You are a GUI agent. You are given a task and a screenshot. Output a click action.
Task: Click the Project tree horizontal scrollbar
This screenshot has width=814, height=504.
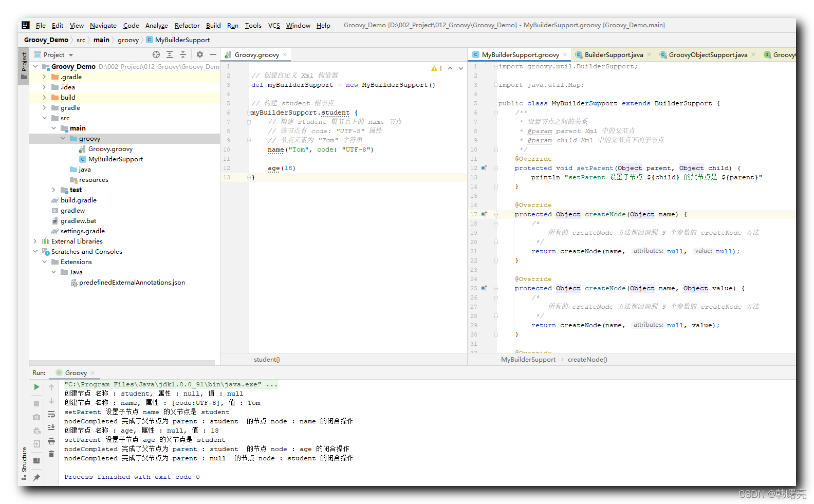(122, 362)
